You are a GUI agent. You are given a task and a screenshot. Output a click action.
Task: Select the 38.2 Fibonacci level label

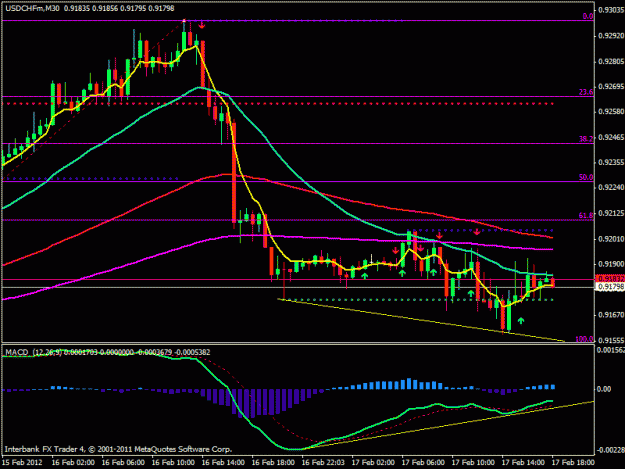(x=586, y=139)
